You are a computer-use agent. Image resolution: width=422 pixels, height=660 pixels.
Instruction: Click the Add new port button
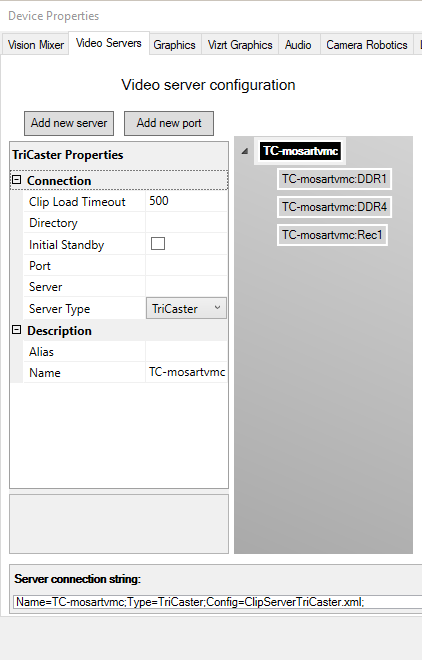tap(169, 123)
